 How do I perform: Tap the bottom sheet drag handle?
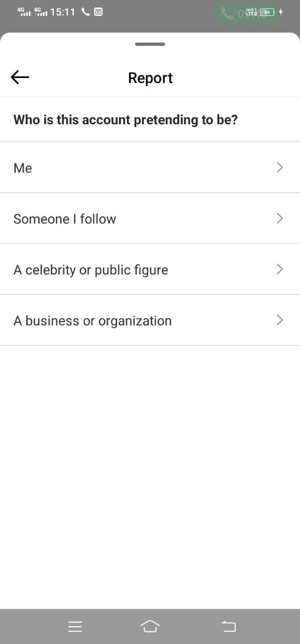[x=150, y=44]
